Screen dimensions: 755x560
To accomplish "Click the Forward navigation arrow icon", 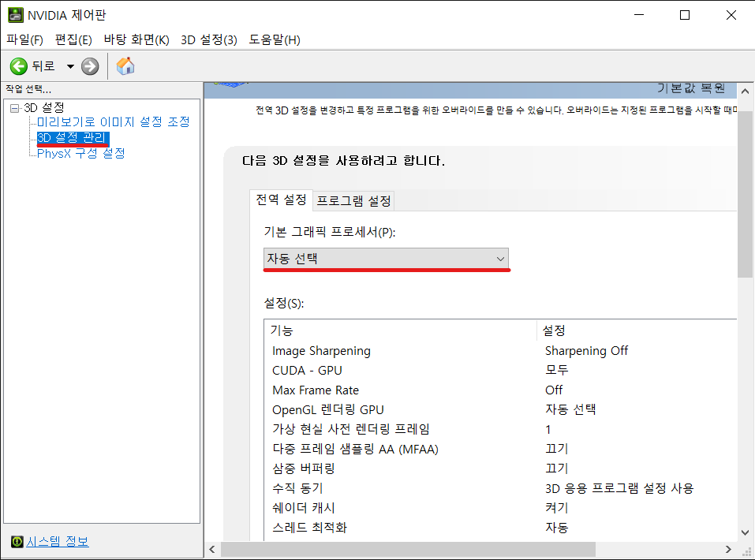I will click(x=89, y=66).
